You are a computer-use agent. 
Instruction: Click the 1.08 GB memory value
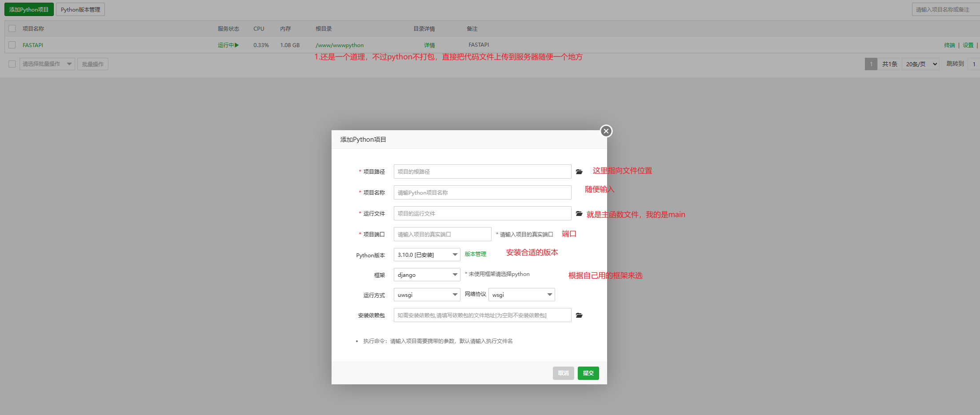pyautogui.click(x=290, y=45)
